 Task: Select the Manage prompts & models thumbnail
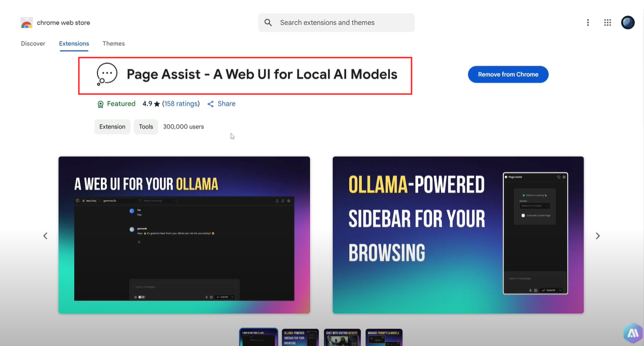tap(384, 337)
